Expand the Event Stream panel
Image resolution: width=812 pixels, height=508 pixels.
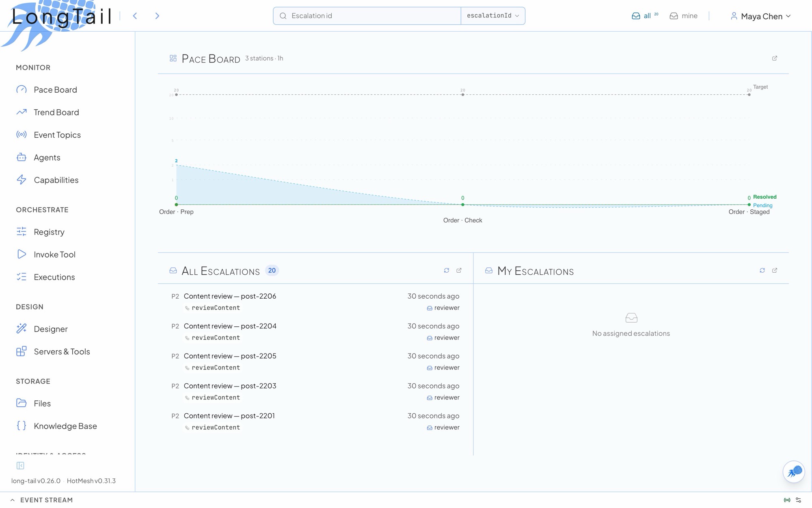(42, 500)
